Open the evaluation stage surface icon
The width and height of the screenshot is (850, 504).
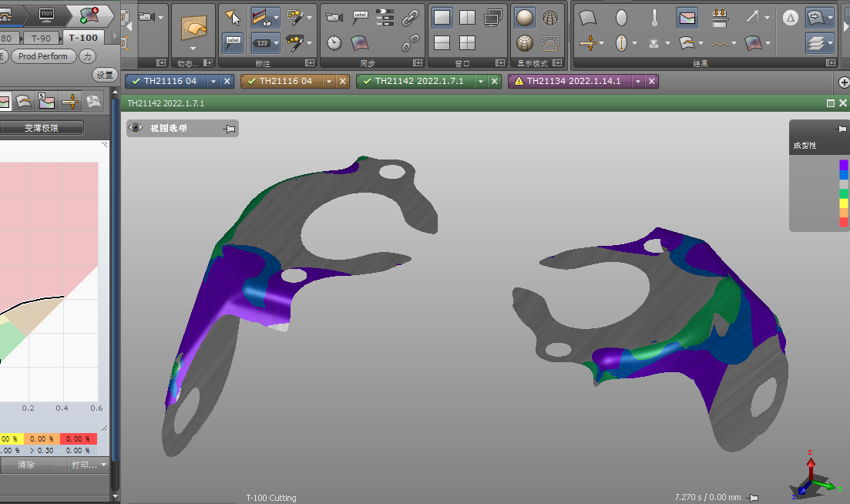pos(89,15)
